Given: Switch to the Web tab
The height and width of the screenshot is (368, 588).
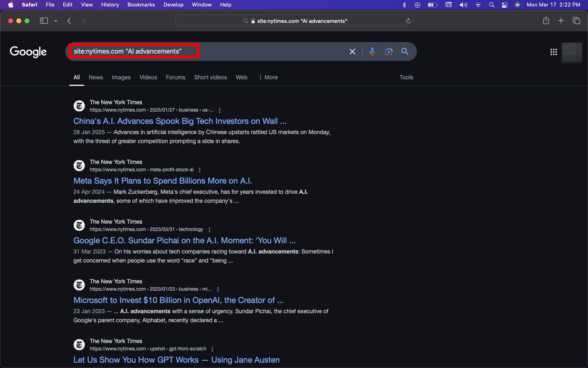Looking at the screenshot, I should [x=242, y=77].
